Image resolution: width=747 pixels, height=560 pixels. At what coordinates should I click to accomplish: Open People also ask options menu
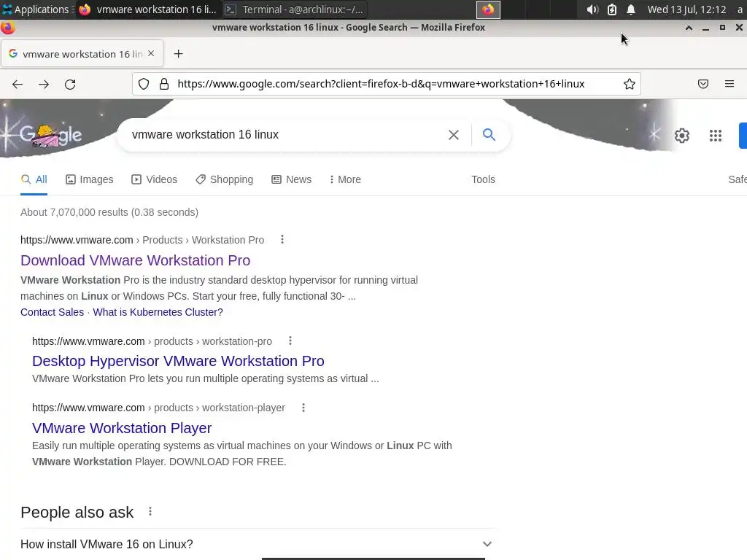150,511
